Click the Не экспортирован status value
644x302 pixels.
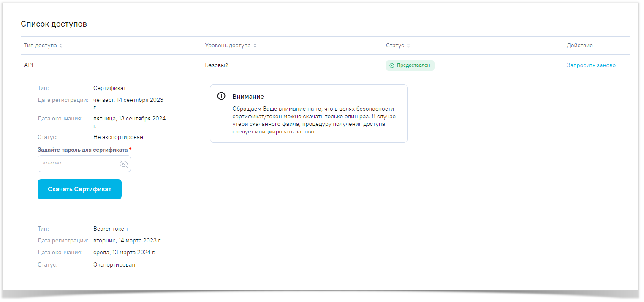pos(118,137)
